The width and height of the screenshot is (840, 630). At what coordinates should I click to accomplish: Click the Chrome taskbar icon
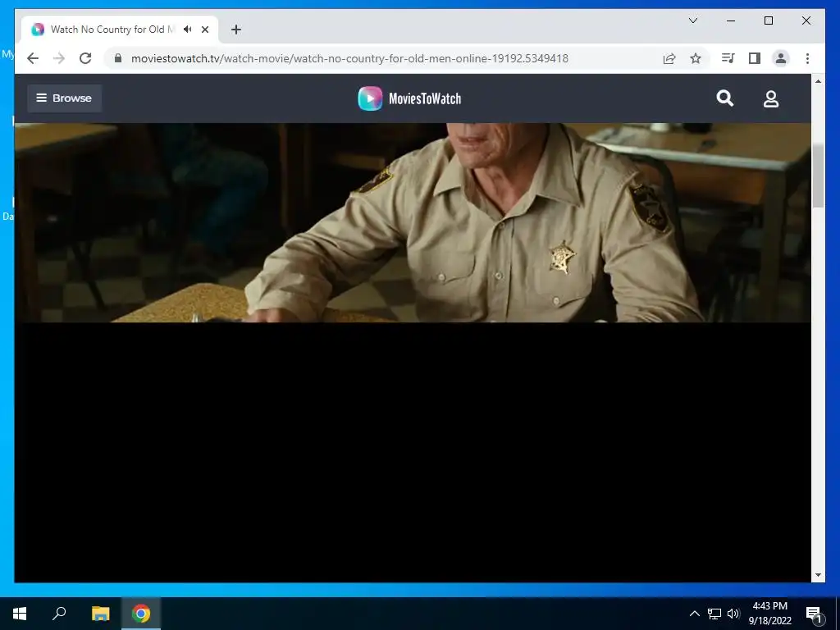click(141, 614)
